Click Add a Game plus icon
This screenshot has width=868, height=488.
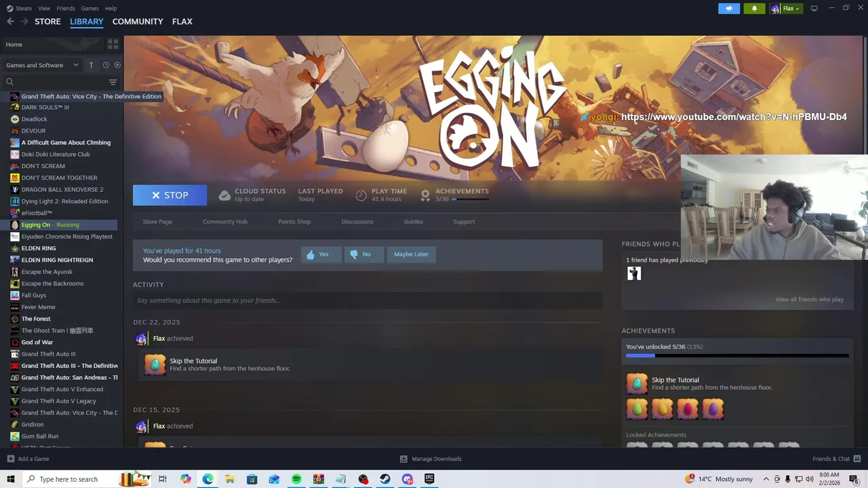tap(10, 459)
